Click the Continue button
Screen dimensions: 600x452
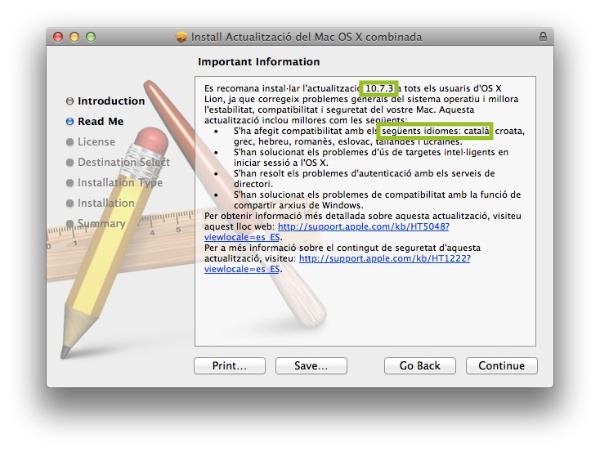tap(502, 366)
